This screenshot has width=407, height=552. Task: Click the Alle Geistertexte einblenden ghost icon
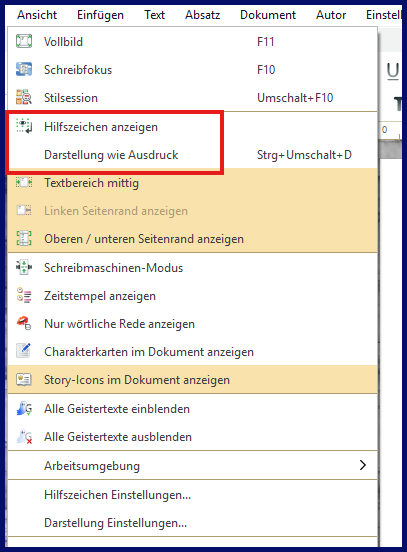24,408
